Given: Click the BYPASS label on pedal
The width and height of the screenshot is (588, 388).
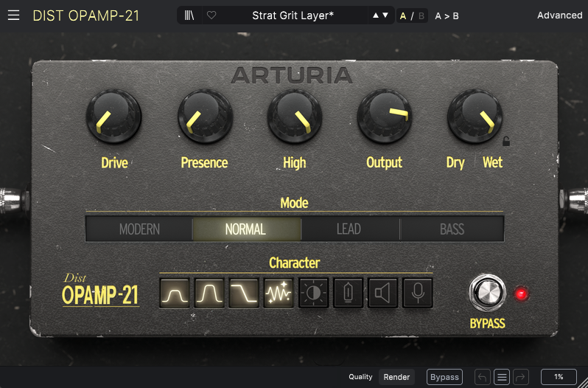Looking at the screenshot, I should click(487, 324).
